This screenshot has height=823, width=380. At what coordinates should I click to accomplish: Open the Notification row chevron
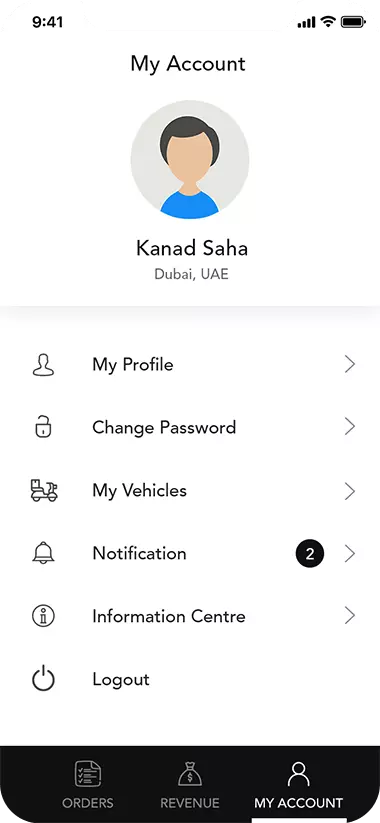pyautogui.click(x=350, y=554)
